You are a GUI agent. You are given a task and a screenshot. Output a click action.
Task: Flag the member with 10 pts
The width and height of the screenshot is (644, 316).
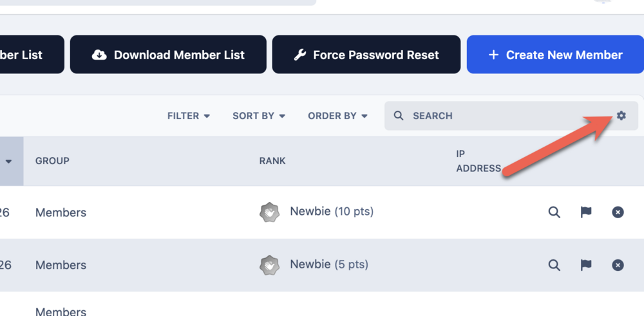(586, 212)
